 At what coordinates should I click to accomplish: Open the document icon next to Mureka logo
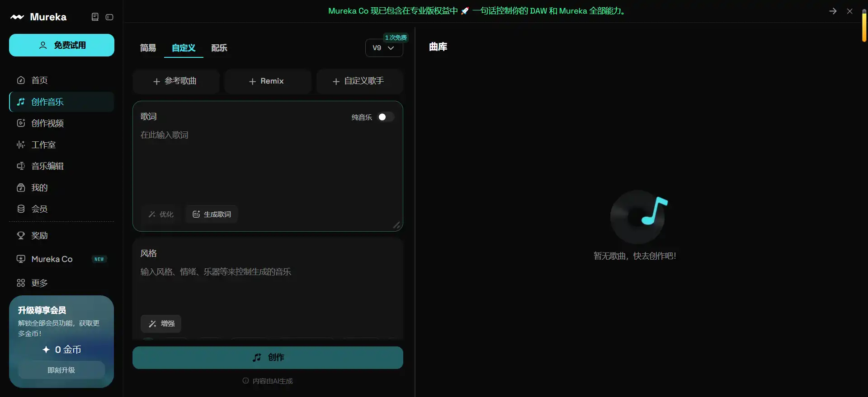point(95,17)
